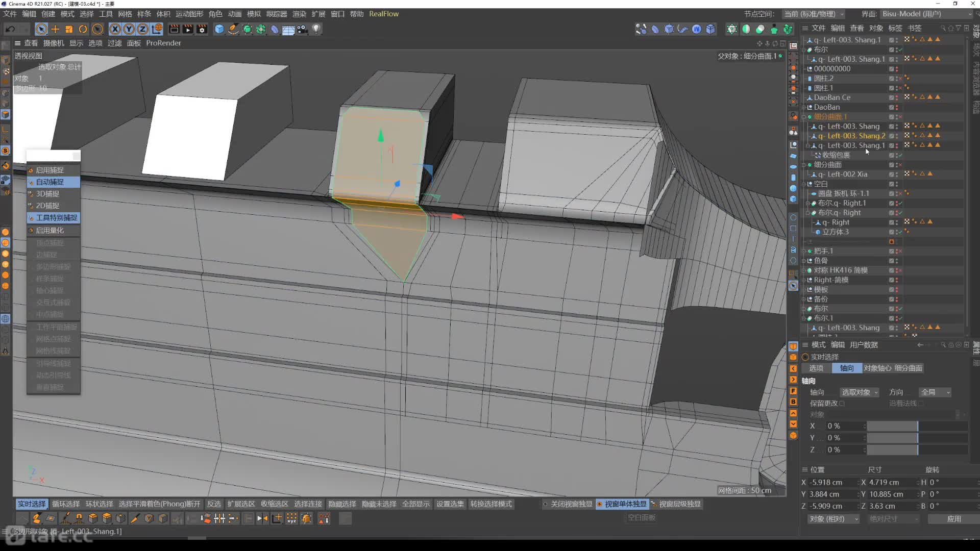Toggle Y axis lock
Viewport: 980px width, 551px height.
129,29
